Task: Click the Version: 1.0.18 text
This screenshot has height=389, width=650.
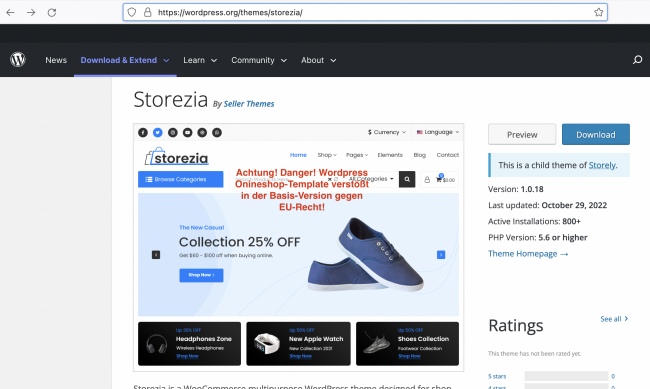Action: 516,189
